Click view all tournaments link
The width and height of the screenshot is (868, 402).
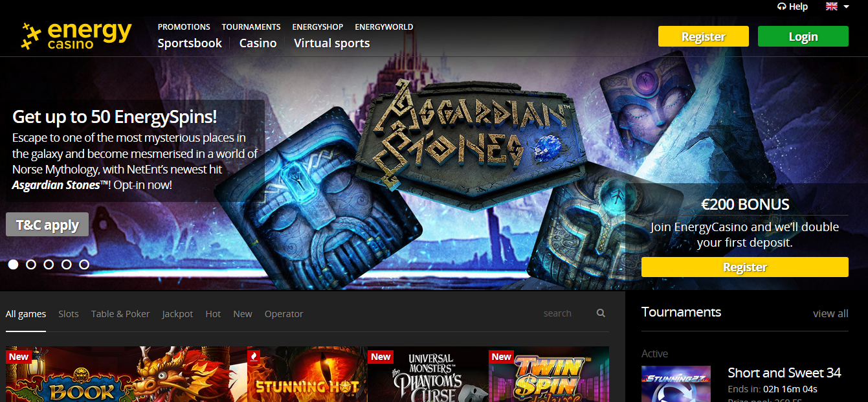tap(830, 313)
